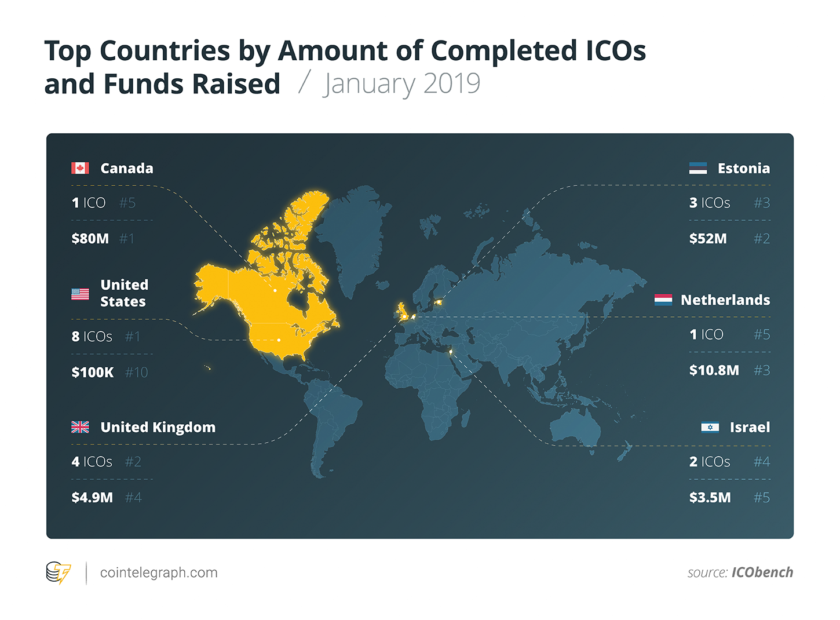Select the United States 8 ICOs entry
840x620 pixels.
tap(92, 336)
